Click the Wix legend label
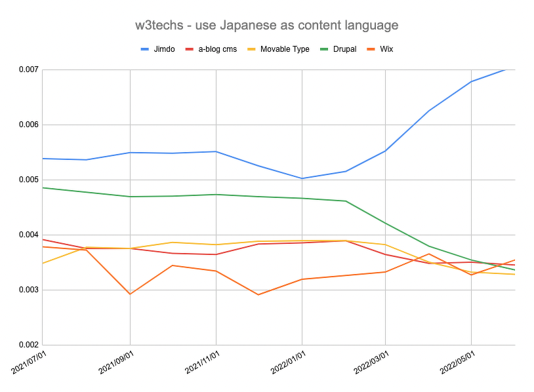Image resolution: width=534 pixels, height=392 pixels. [386, 49]
